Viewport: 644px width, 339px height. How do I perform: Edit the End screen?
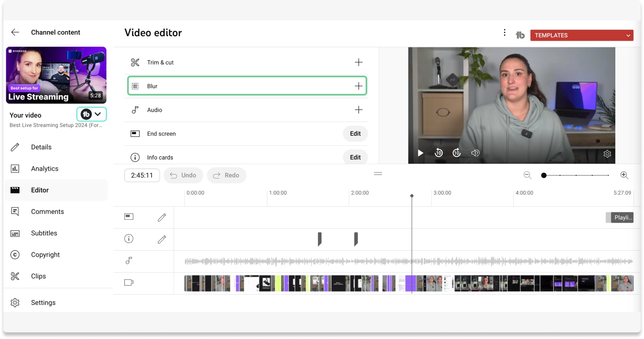(x=355, y=134)
